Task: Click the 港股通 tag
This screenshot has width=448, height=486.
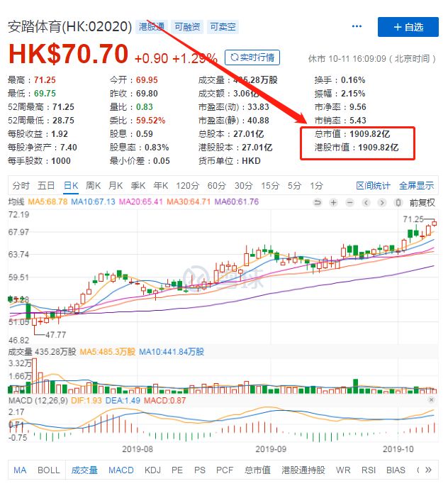Action: pos(152,27)
